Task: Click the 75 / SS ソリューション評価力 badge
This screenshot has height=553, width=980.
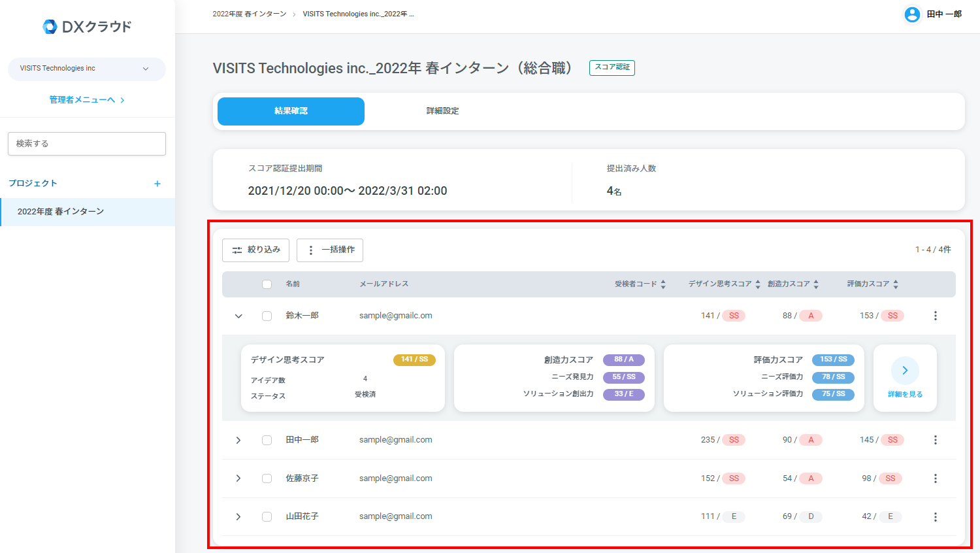Action: click(833, 394)
